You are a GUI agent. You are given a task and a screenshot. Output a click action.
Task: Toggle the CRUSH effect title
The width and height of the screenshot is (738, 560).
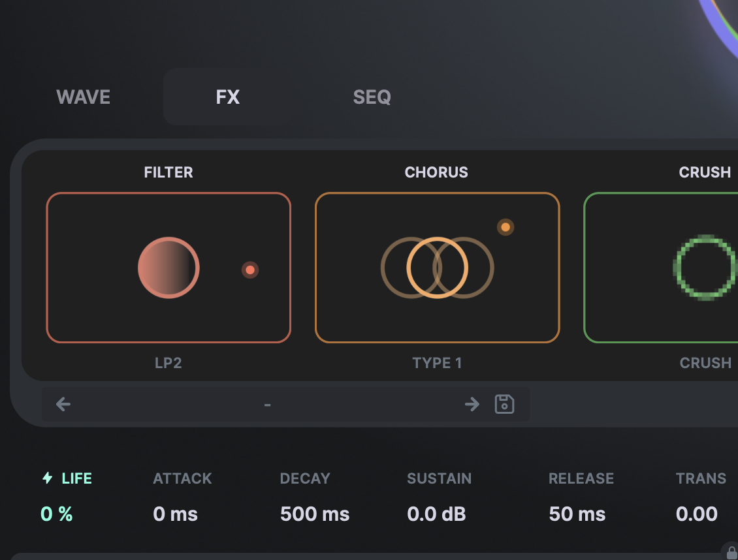[x=705, y=172]
